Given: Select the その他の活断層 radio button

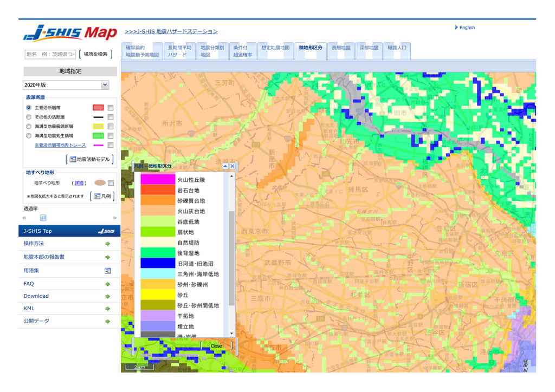Looking at the screenshot, I should coord(29,117).
